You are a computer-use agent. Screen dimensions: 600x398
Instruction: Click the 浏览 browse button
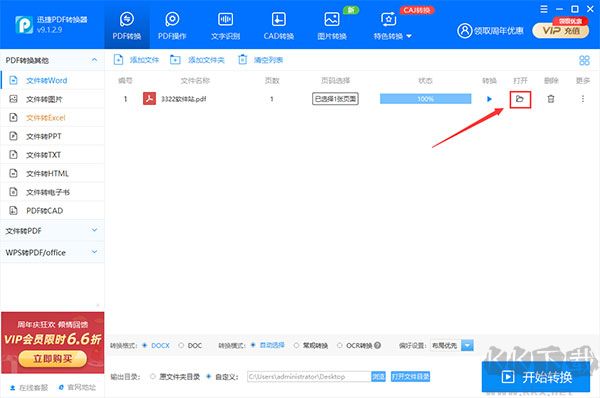(378, 377)
